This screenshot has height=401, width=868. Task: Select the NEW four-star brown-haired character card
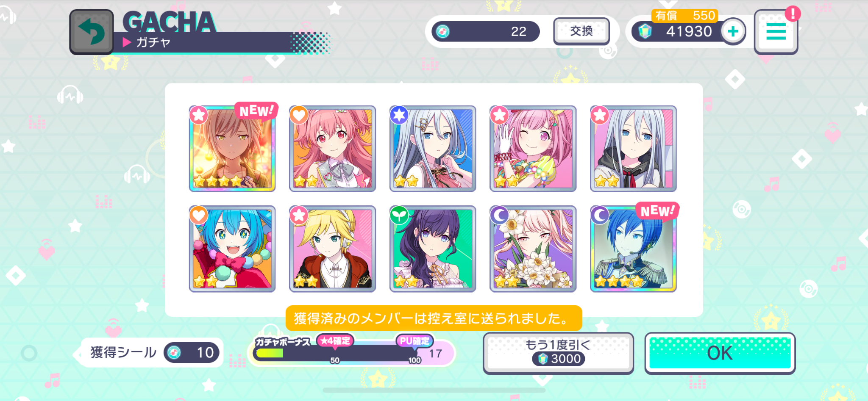coord(232,149)
